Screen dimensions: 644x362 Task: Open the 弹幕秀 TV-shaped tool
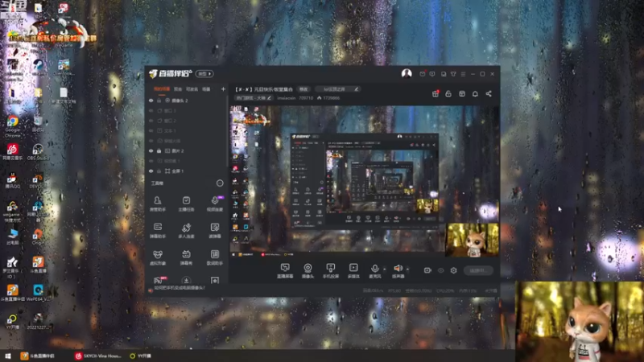click(x=186, y=257)
